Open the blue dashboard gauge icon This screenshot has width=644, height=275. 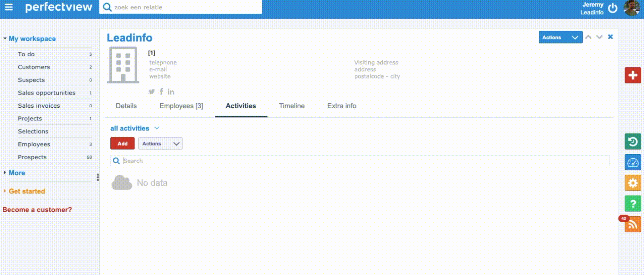(x=633, y=162)
